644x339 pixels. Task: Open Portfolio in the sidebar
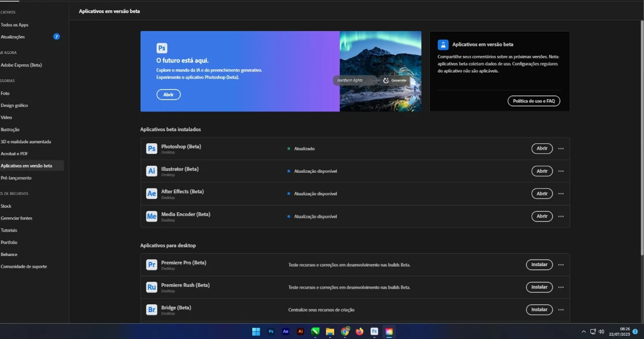click(9, 242)
